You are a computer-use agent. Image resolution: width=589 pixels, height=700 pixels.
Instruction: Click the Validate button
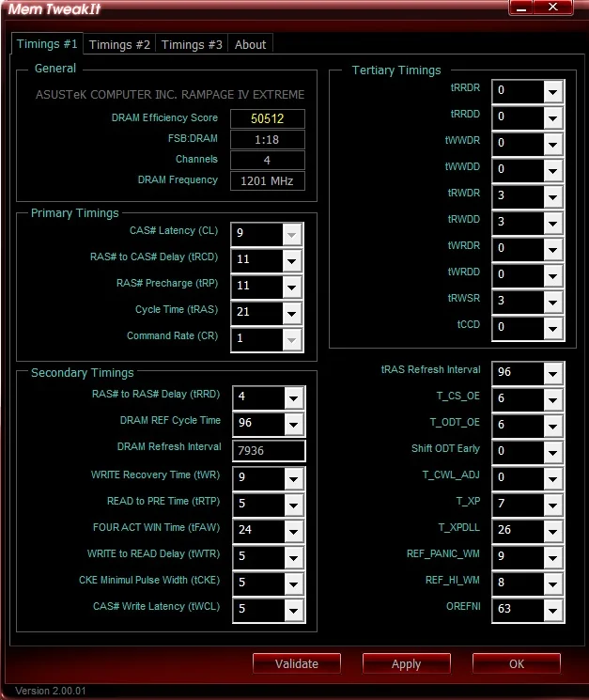pos(297,663)
